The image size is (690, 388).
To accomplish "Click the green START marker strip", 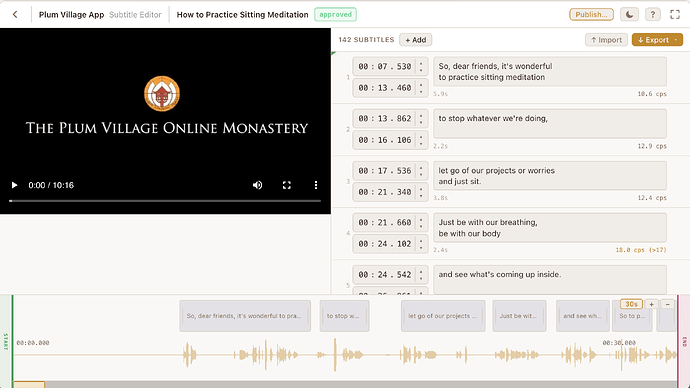I will (6, 341).
